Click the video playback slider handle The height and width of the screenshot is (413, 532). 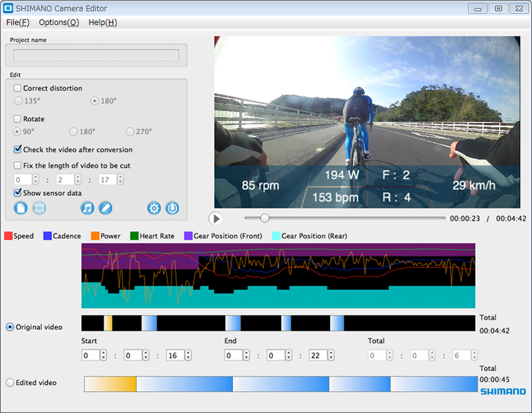pos(265,218)
